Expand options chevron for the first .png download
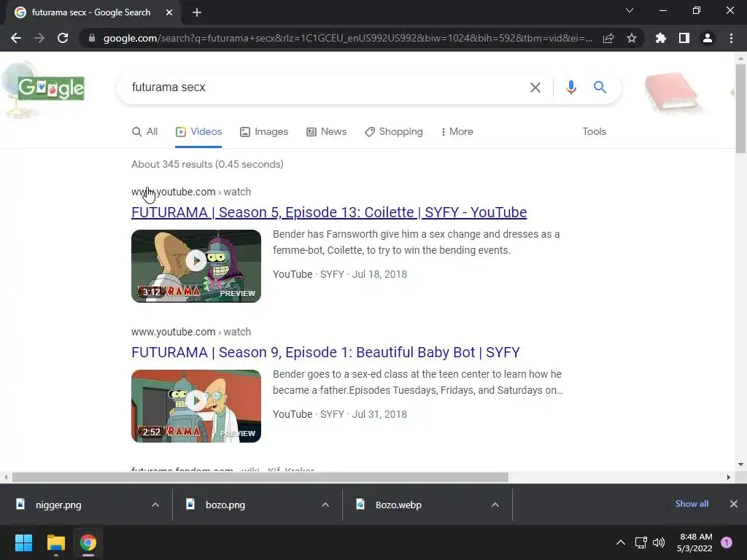Screen dimensions: 747x560 pyautogui.click(x=155, y=505)
